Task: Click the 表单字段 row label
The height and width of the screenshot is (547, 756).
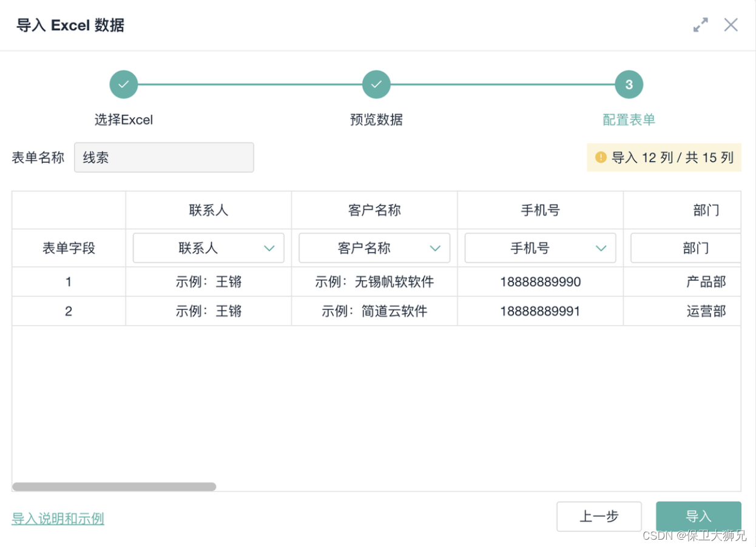Action: [69, 248]
